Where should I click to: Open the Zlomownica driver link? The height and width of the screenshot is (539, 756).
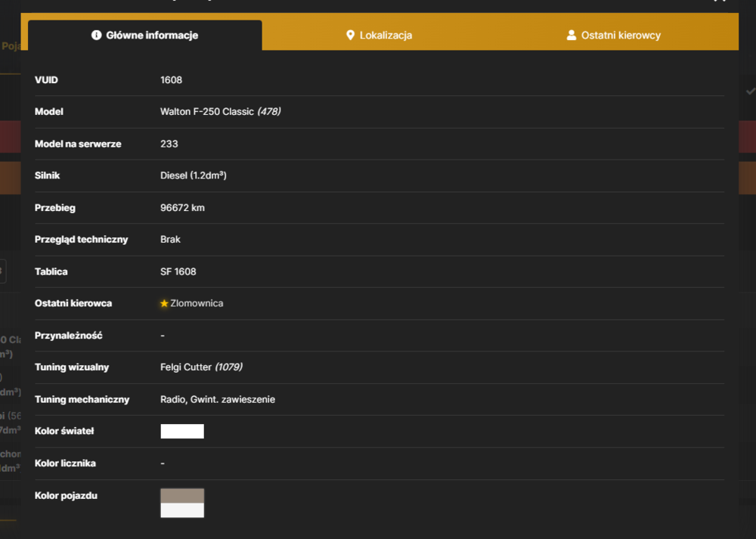tap(197, 303)
